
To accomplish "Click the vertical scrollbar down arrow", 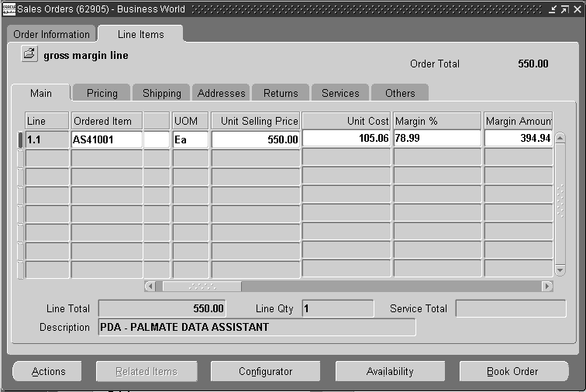I will point(560,270).
